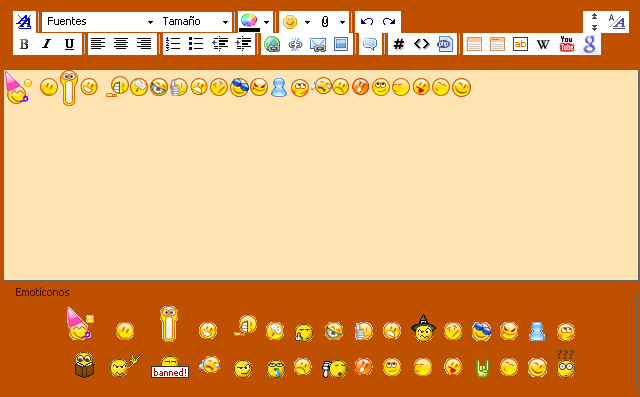Insert the green rock-hand emoticon

pos(482,368)
